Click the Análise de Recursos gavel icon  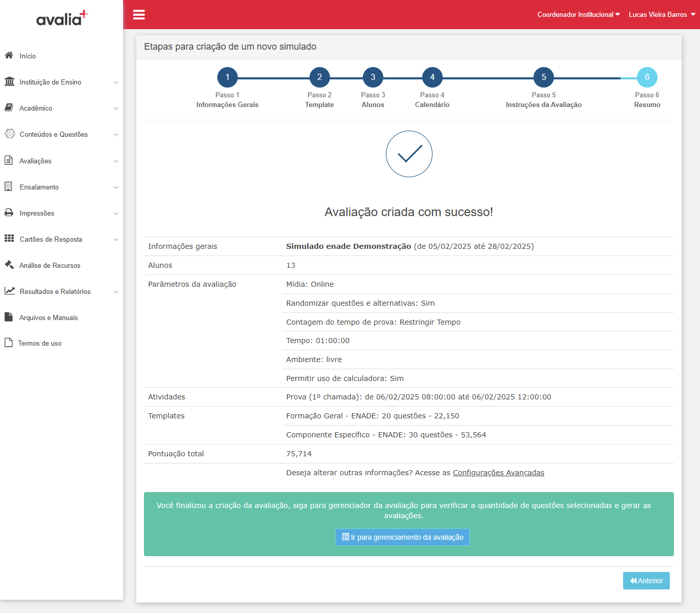pos(9,265)
